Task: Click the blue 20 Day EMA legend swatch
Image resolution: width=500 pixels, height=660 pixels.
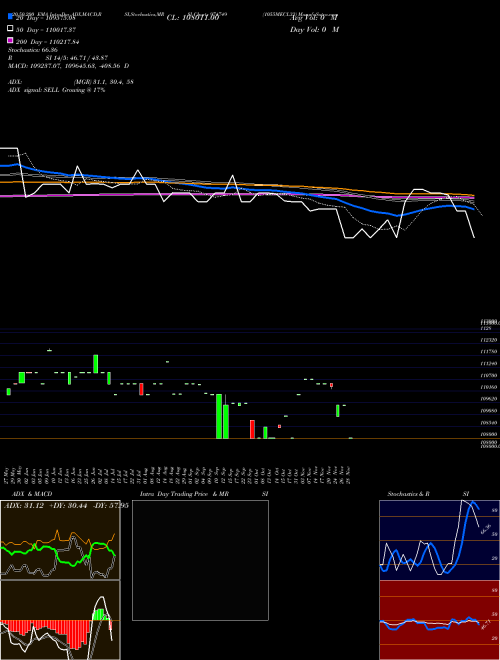Action: tap(10, 17)
